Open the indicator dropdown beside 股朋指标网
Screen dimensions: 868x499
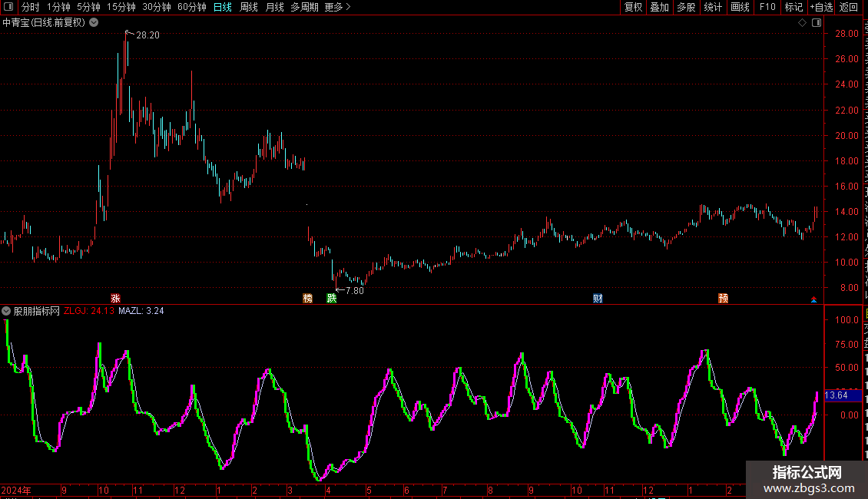6,311
